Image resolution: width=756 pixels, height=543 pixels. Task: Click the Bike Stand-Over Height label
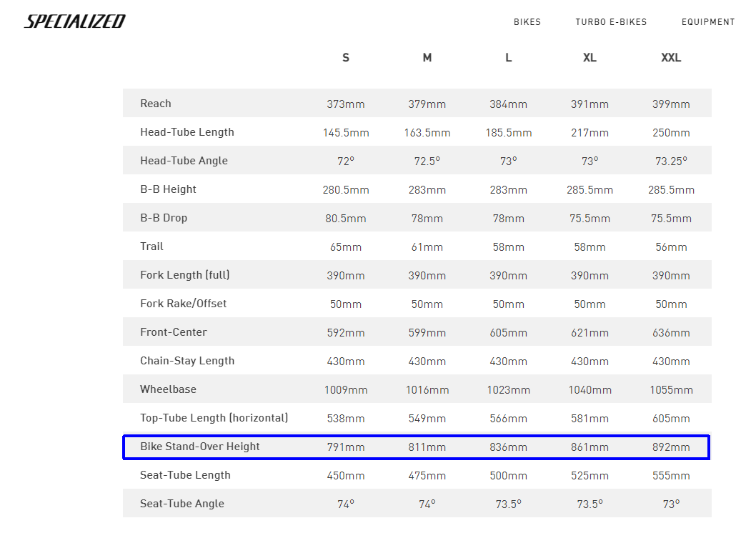pos(200,447)
